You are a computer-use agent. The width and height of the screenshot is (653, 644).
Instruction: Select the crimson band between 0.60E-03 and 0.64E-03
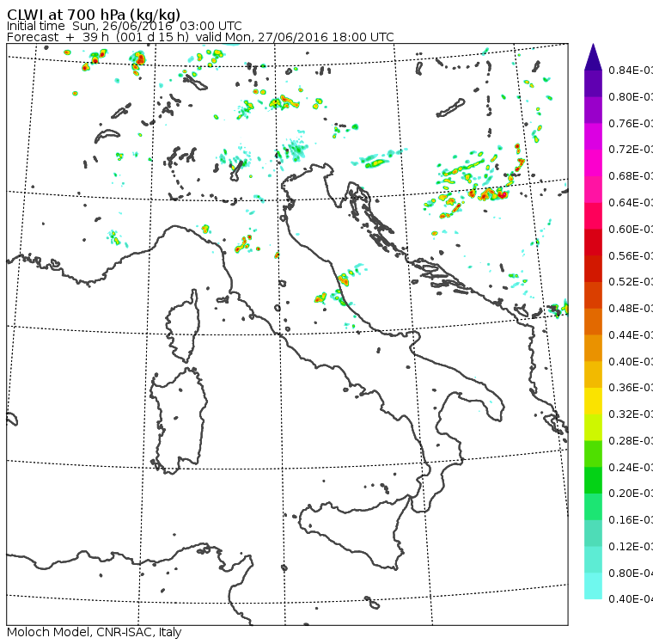click(x=593, y=216)
